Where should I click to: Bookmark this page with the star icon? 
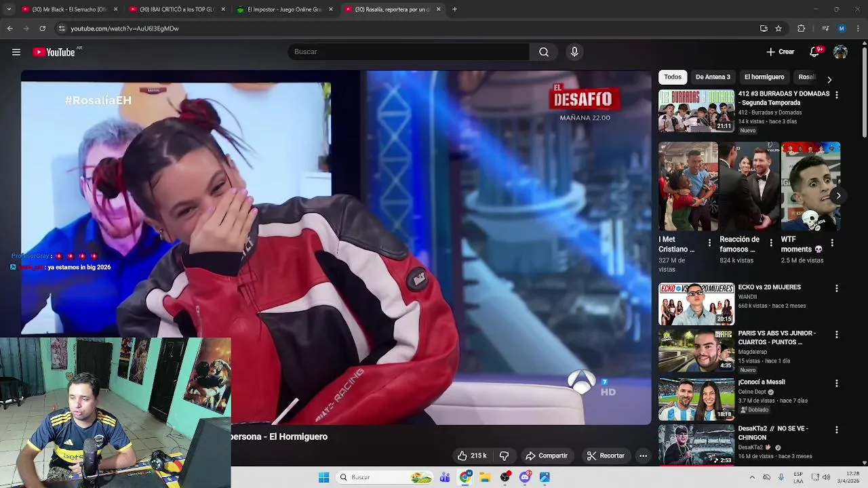tap(778, 28)
